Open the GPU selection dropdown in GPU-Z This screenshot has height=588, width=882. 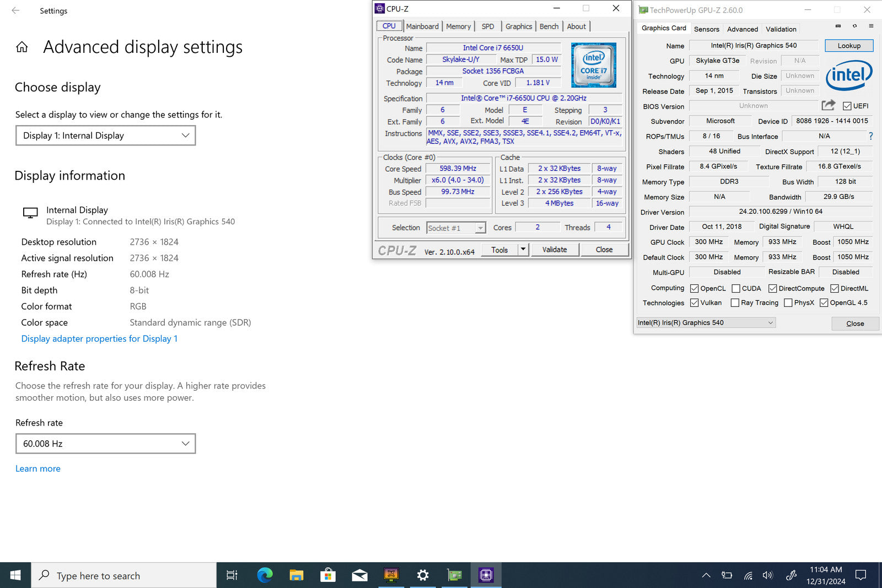706,323
